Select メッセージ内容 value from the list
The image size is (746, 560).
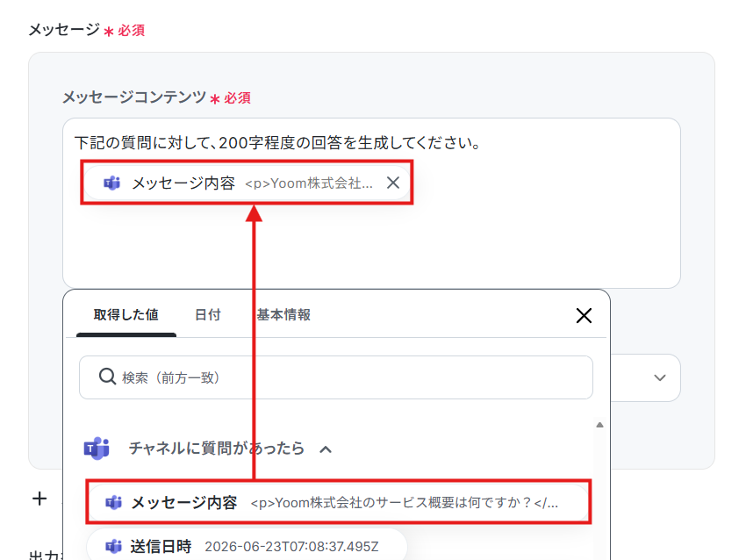click(x=338, y=502)
